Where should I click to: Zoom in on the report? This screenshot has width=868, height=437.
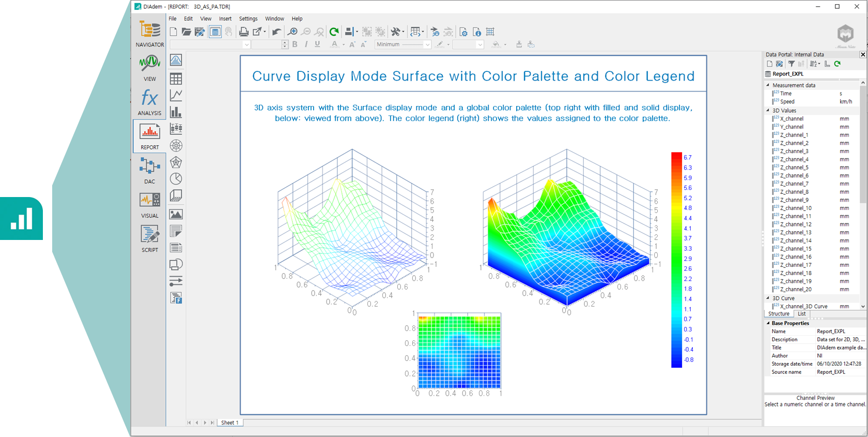click(x=292, y=32)
